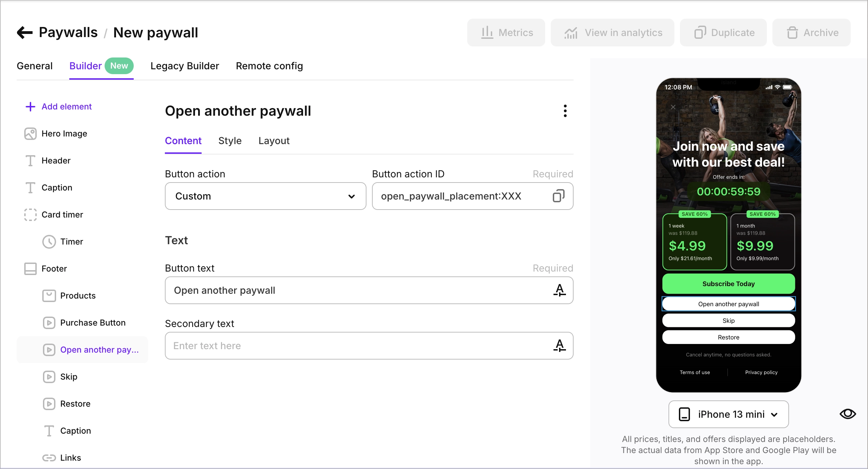The height and width of the screenshot is (469, 868).
Task: Click the Products element icon
Action: click(49, 295)
